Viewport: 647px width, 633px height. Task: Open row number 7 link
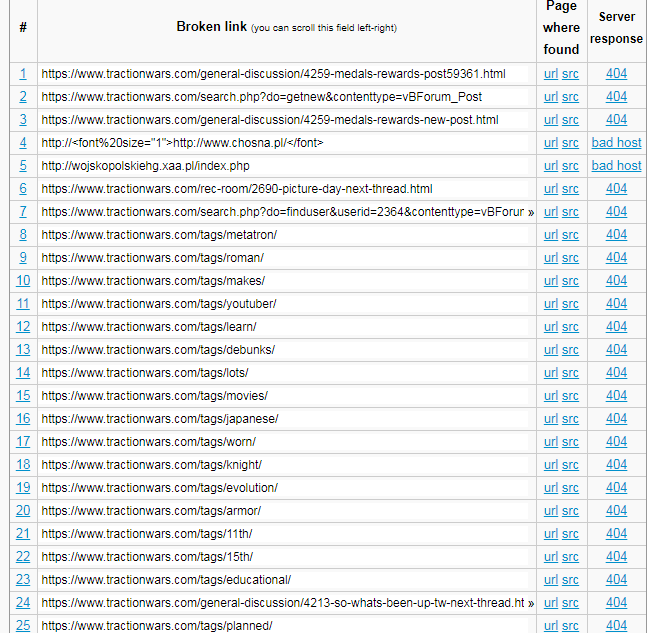(x=23, y=212)
